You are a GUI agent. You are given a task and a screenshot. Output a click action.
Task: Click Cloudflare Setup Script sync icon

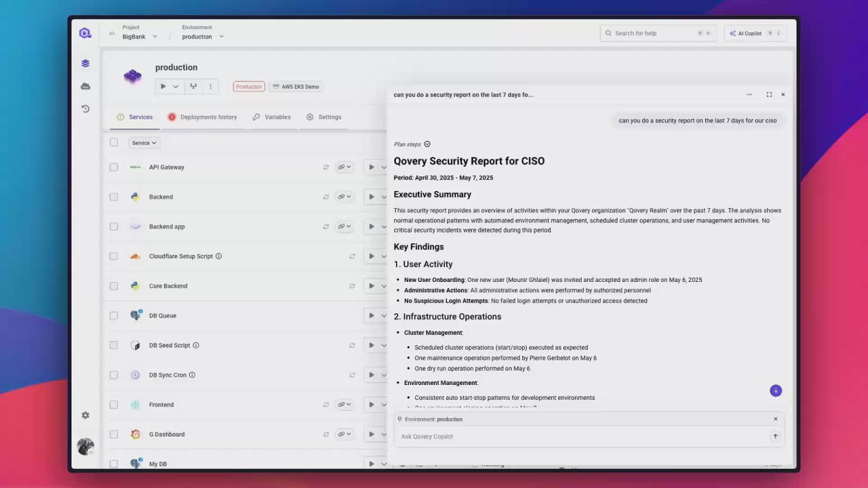pos(352,256)
